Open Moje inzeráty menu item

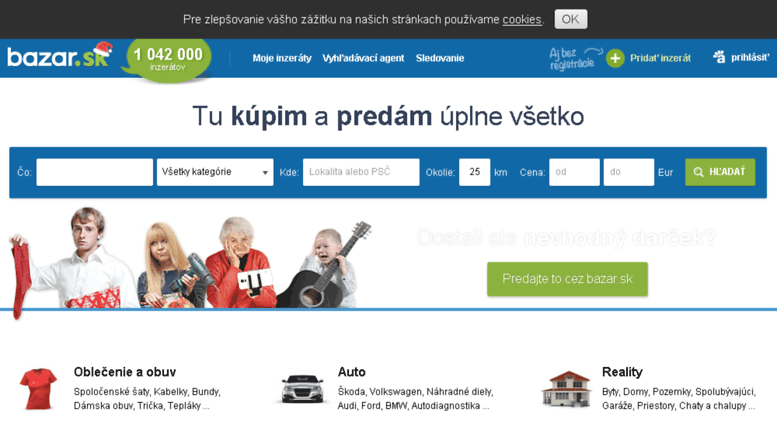tap(282, 58)
